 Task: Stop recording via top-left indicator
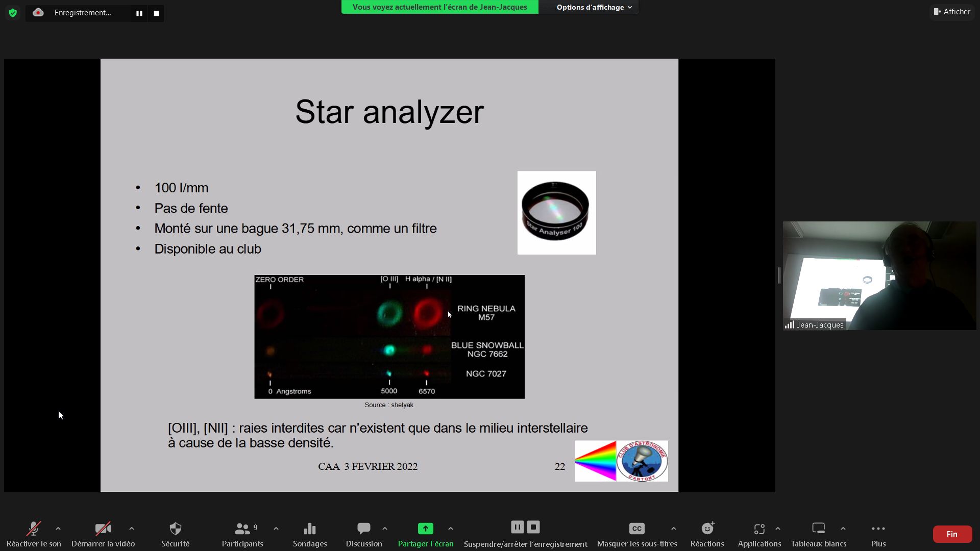tap(157, 13)
